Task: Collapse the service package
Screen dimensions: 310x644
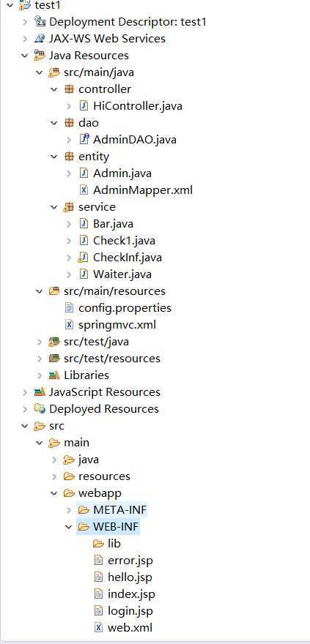Action: coord(53,207)
